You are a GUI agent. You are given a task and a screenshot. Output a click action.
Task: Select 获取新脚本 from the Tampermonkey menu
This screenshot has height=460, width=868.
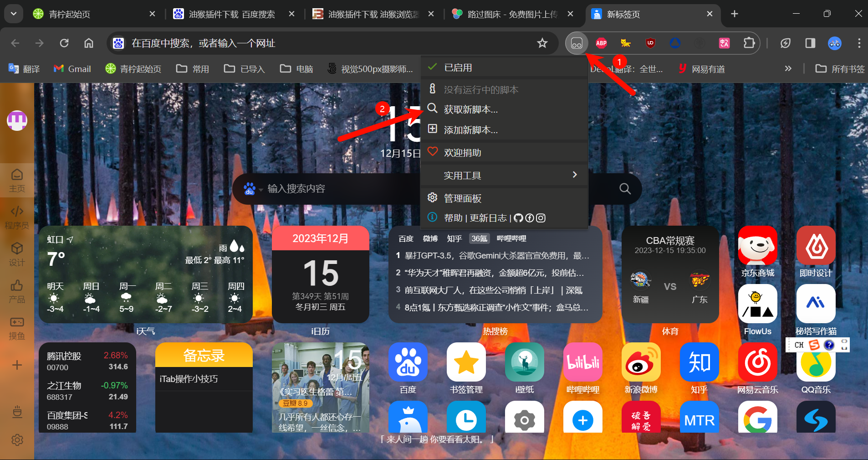[470, 109]
